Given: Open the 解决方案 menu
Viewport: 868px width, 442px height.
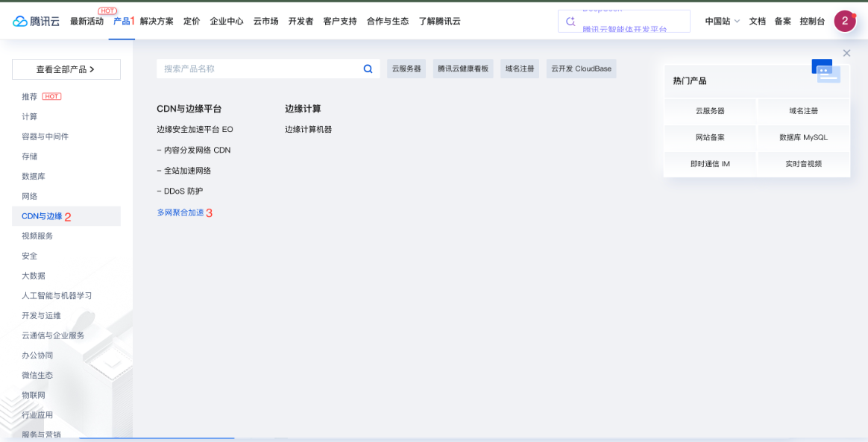Looking at the screenshot, I should (x=157, y=21).
